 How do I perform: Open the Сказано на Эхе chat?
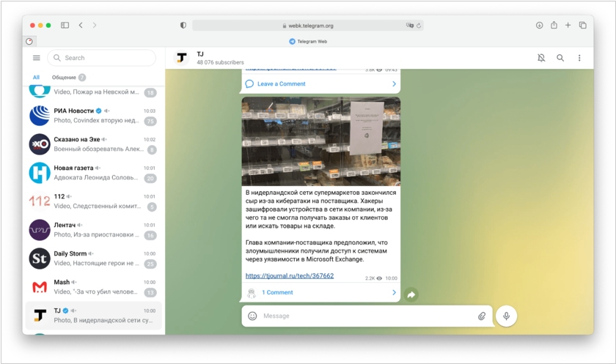(94, 144)
